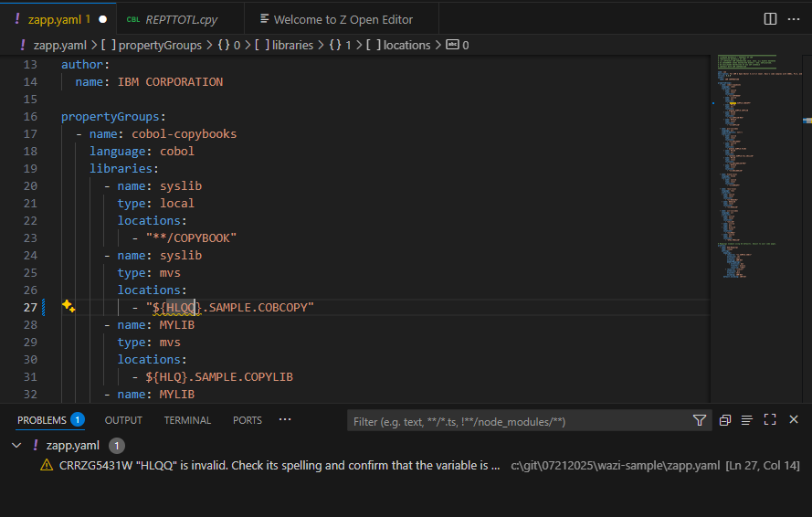The height and width of the screenshot is (517, 812).
Task: Click the count badge beside zapp.yaml group
Action: [117, 446]
